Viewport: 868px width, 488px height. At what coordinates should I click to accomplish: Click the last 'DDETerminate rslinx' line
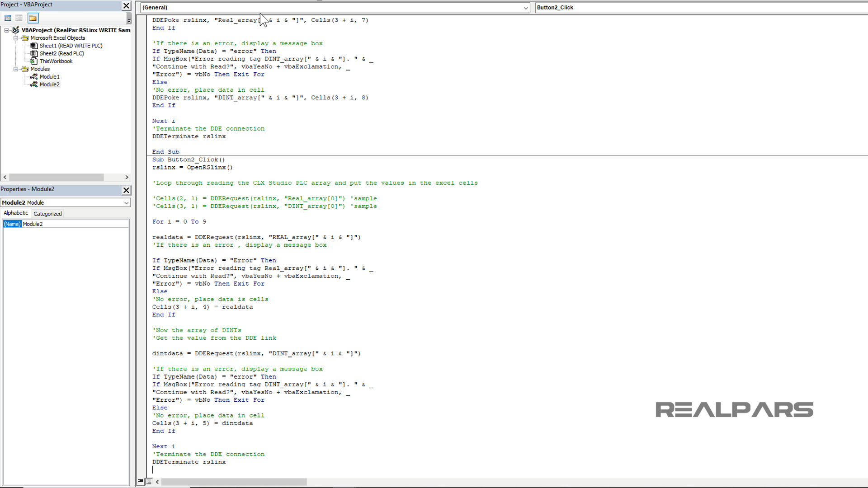(x=189, y=462)
